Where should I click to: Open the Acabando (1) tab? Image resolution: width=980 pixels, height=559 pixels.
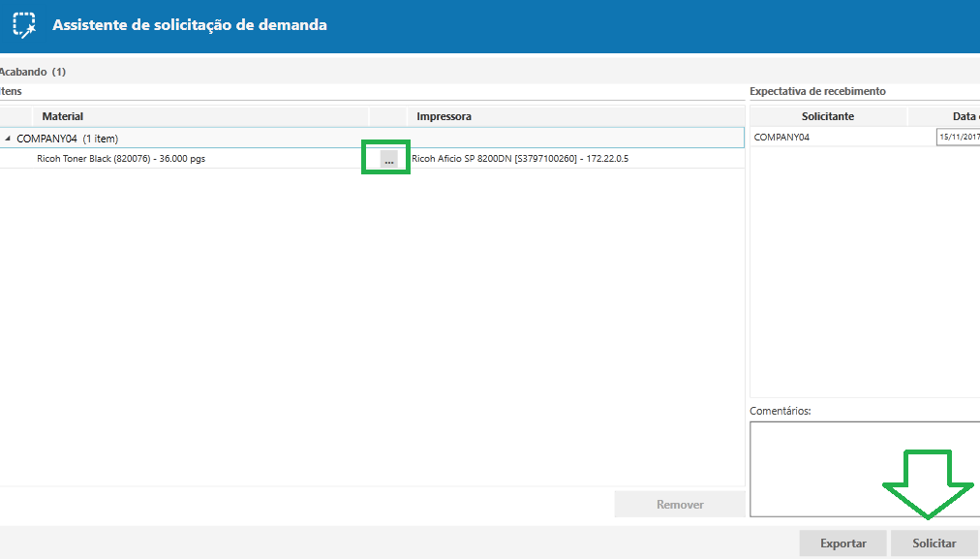click(33, 72)
